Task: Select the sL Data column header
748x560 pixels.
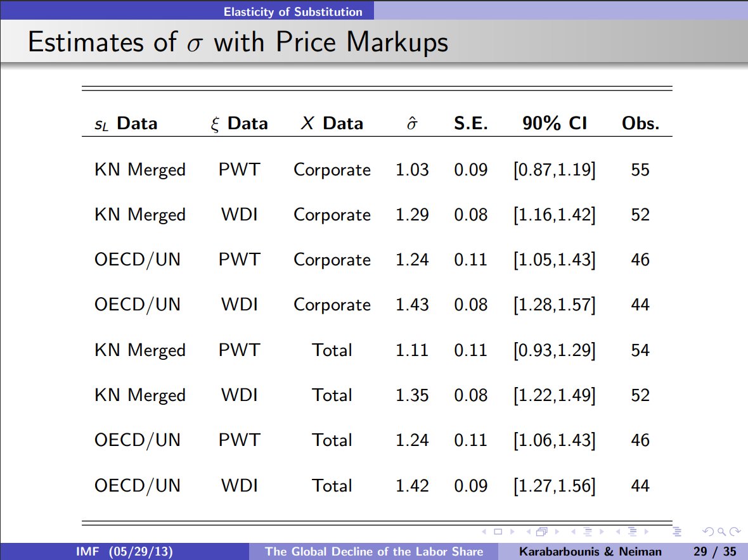Action: click(126, 124)
